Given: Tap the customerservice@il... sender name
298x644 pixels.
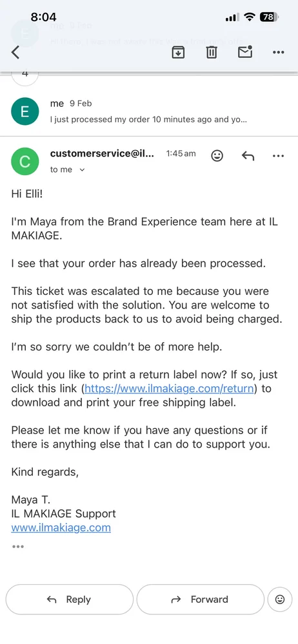Looking at the screenshot, I should (102, 154).
